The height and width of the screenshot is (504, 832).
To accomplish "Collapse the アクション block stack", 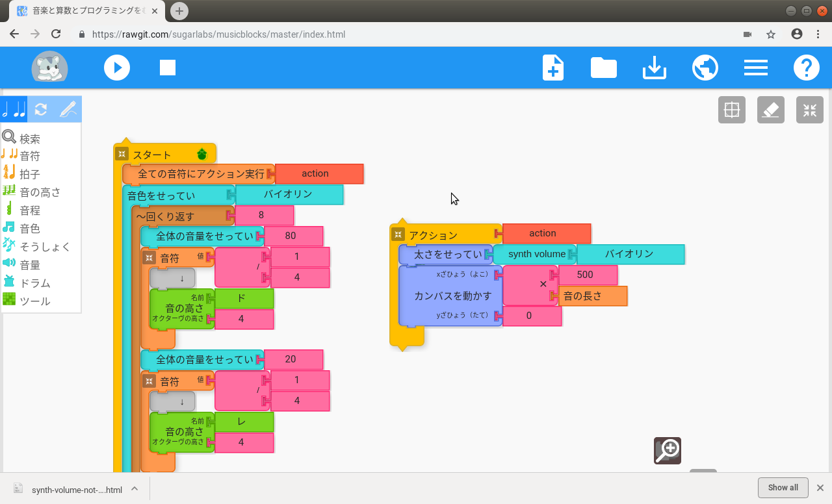I will 398,234.
